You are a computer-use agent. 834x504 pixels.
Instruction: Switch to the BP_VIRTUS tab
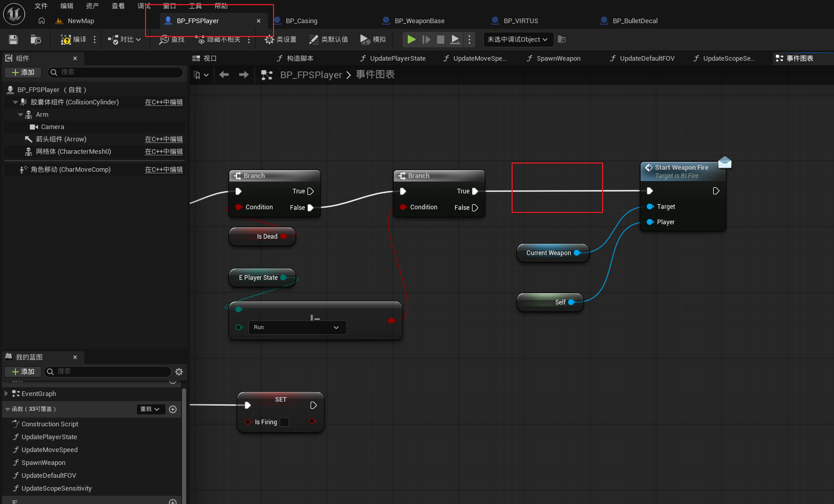point(515,21)
